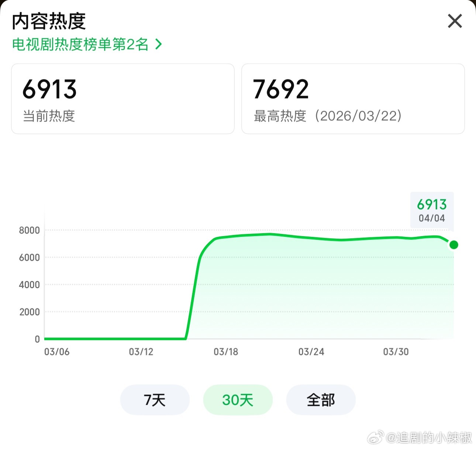Click the 当前热度 label

(x=49, y=116)
